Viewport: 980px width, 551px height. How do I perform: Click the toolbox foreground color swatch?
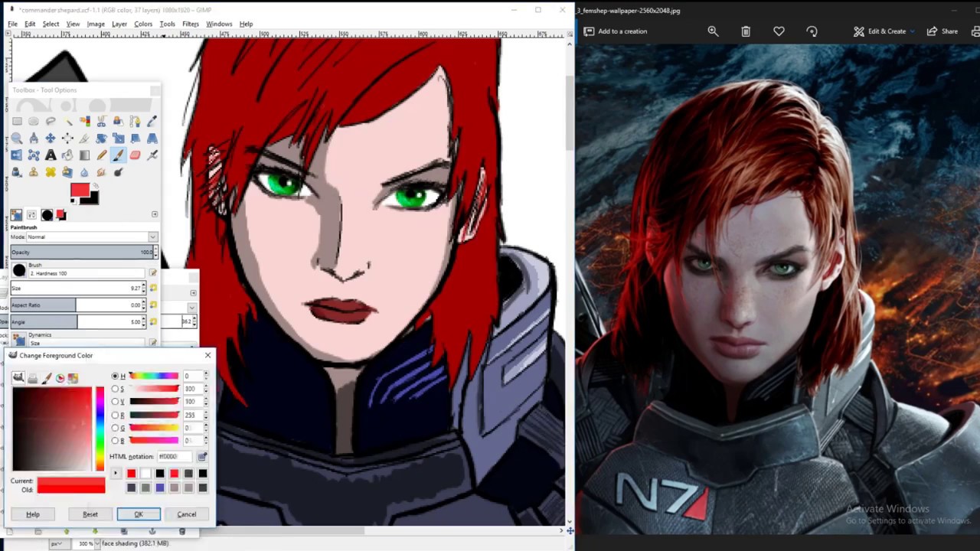(79, 189)
